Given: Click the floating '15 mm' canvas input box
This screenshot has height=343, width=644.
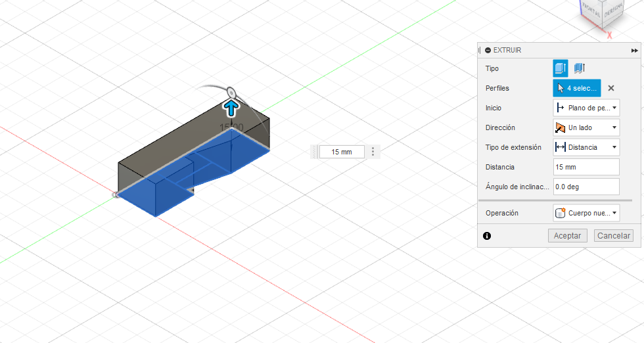Looking at the screenshot, I should click(342, 152).
